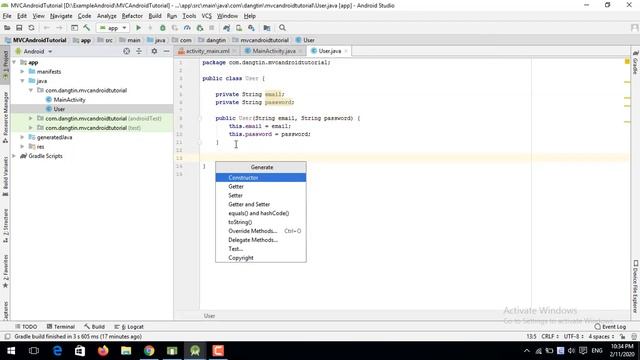
Task: Expand the res folder
Action: 22,147
